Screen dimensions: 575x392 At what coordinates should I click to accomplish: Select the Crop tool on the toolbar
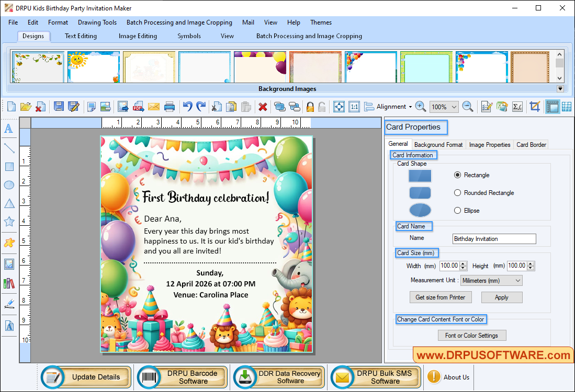[535, 106]
